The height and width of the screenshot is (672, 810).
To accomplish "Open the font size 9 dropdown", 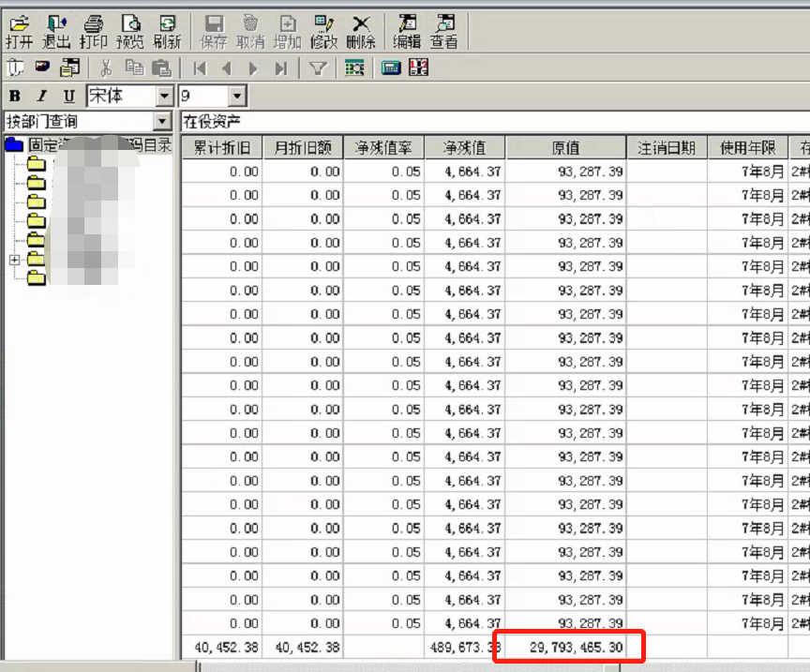I will (236, 96).
